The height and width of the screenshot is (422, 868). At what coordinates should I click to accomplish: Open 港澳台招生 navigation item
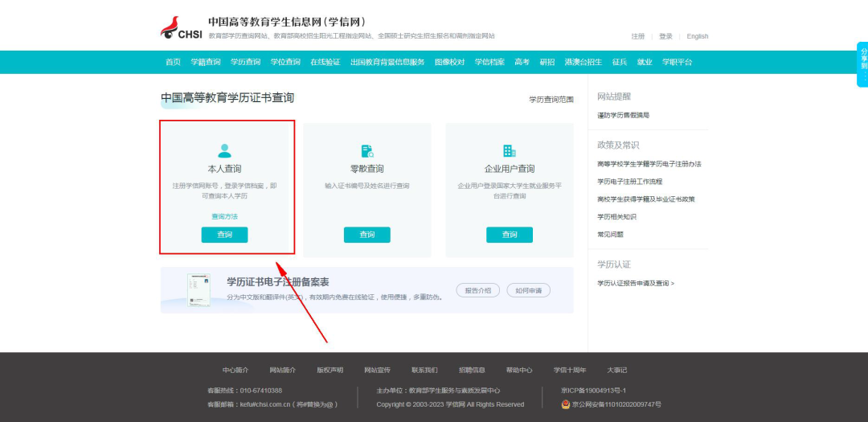[583, 62]
